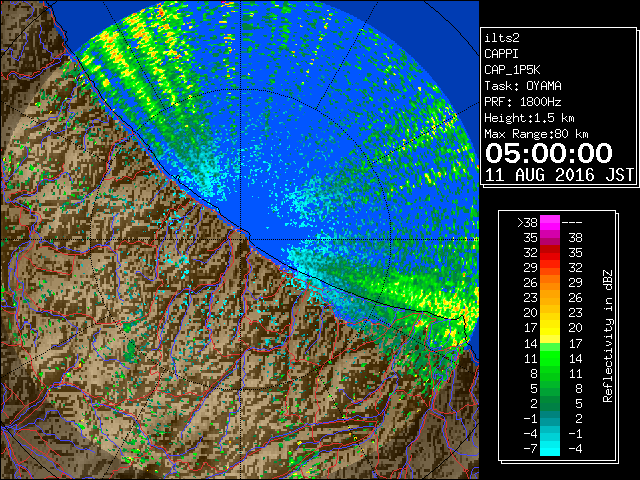Click the 'CAP_1P5K' text line
Image resolution: width=640 pixels, height=480 pixels.
[512, 70]
